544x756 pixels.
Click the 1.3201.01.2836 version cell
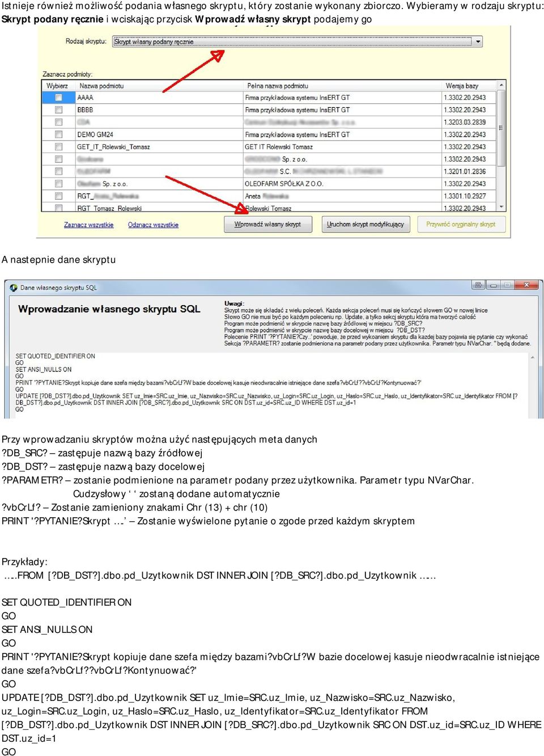[469, 171]
